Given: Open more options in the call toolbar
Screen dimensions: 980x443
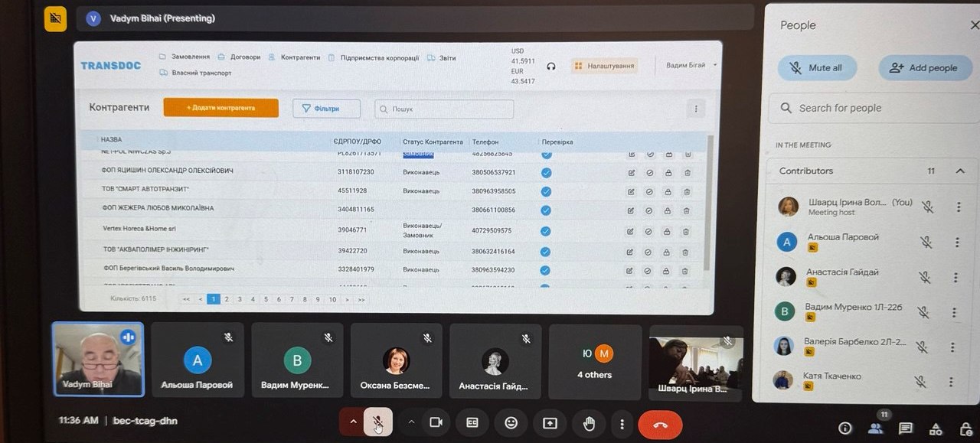Looking at the screenshot, I should point(622,423).
